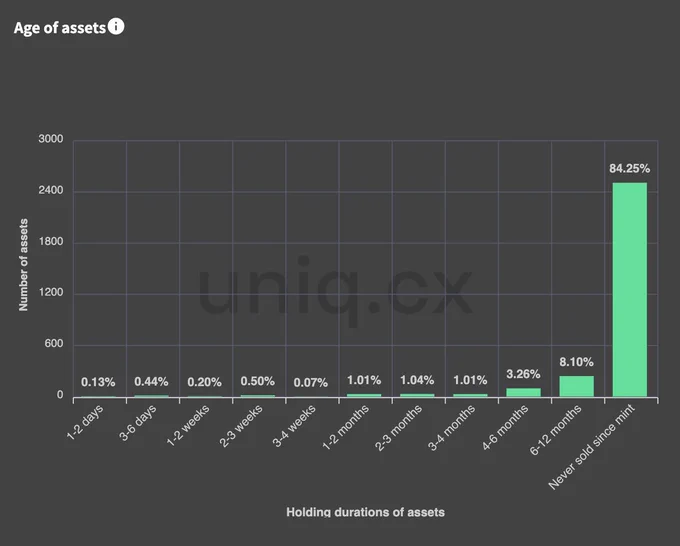The height and width of the screenshot is (546, 680).
Task: Click the Never sold since mint label
Action: coord(592,447)
